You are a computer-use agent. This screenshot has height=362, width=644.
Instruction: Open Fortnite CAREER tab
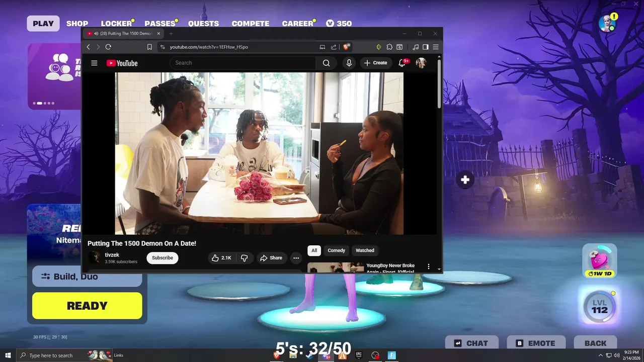297,24
